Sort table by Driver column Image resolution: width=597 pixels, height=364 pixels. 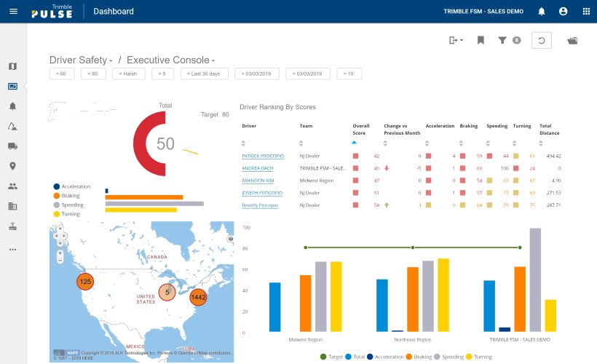(x=243, y=143)
